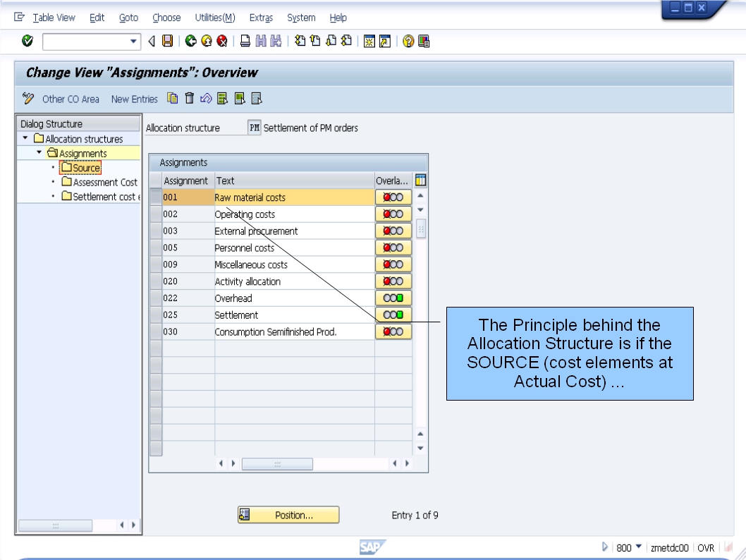Open the Extras menu

pos(261,18)
